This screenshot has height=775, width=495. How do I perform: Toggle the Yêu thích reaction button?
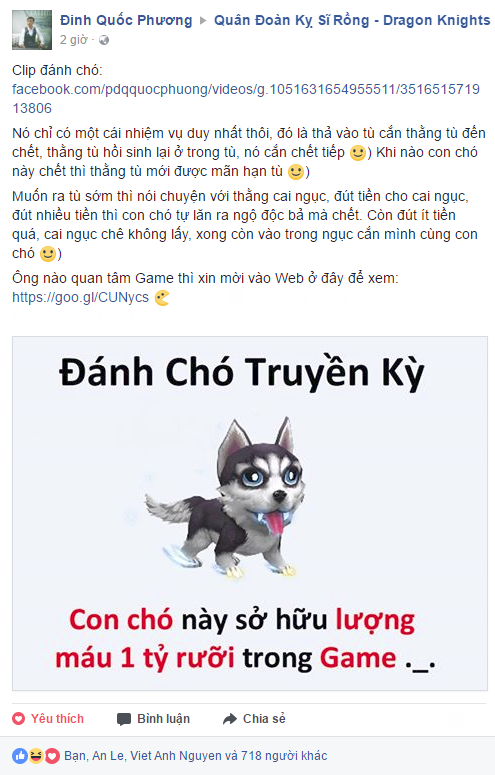[48, 719]
